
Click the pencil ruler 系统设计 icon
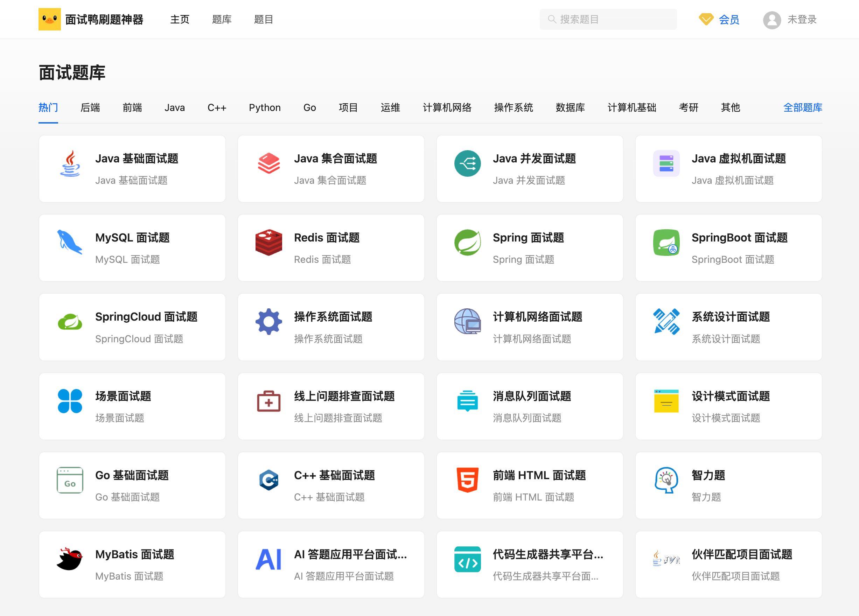(x=666, y=322)
